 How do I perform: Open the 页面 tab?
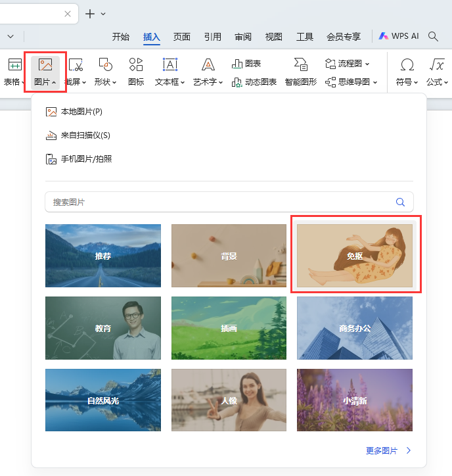(x=182, y=37)
